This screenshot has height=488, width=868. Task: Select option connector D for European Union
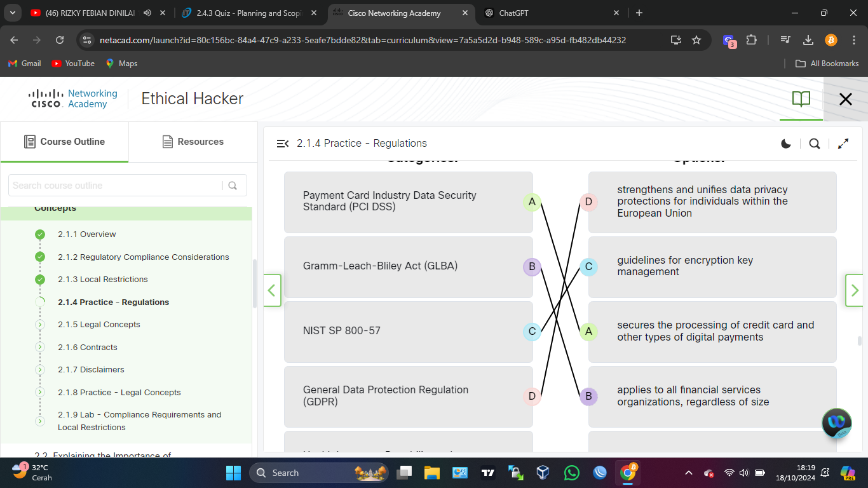(588, 202)
